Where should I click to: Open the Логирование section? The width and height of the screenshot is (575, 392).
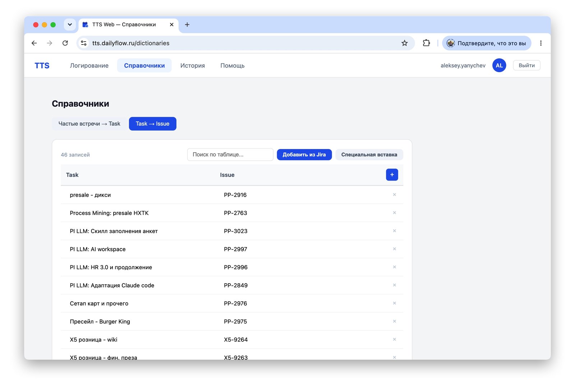[x=89, y=65]
